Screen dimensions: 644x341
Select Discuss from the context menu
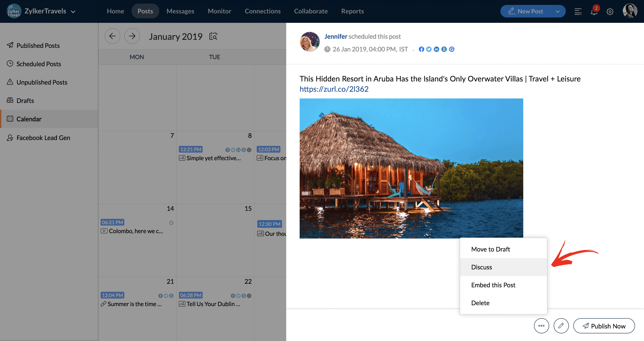pos(481,267)
